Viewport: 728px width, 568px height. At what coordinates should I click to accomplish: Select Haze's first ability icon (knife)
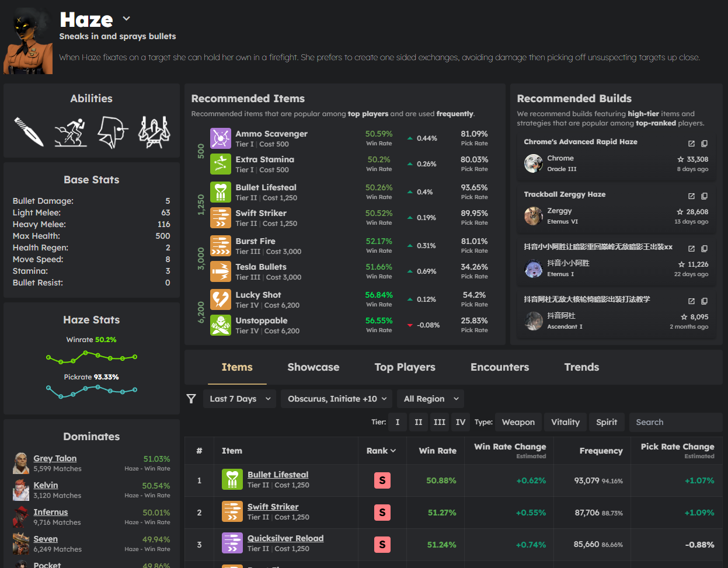28,133
